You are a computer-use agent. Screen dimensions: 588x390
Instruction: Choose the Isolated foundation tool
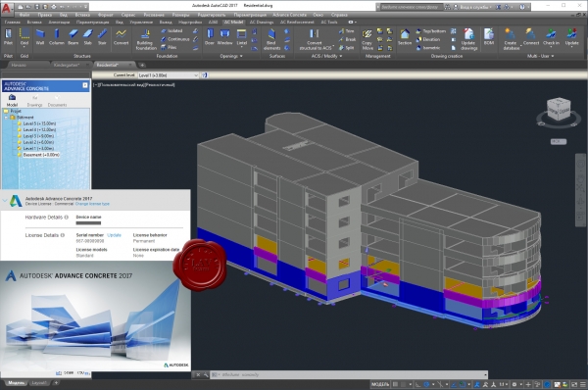[171, 30]
